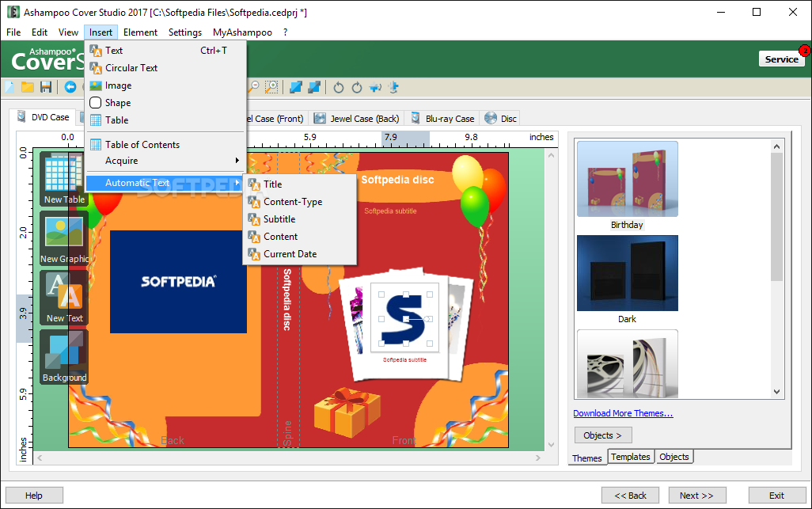The image size is (812, 509).
Task: Click the Background tool
Action: (x=64, y=357)
